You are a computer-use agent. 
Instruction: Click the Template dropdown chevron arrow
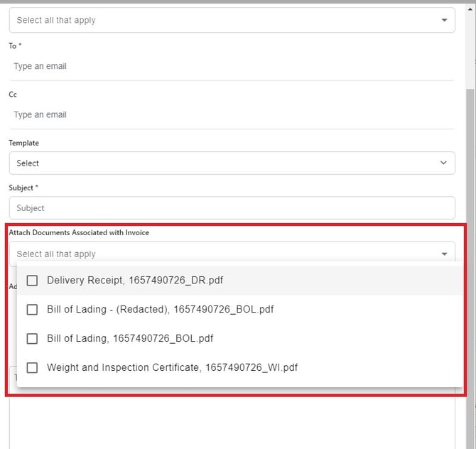tap(443, 163)
